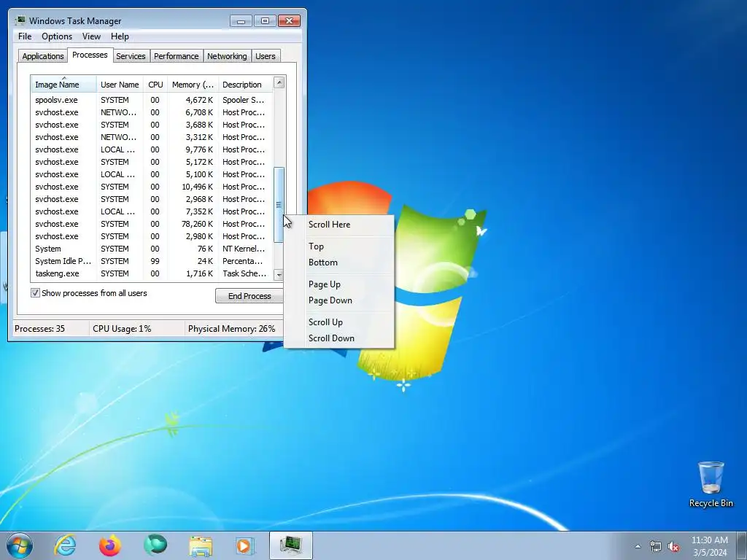747x560 pixels.
Task: Click the muted volume tray icon
Action: [x=673, y=546]
